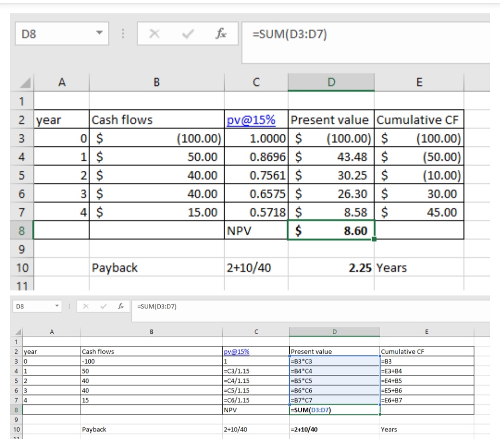Click the small Enter checkmark in the lower formula bar

104,306
